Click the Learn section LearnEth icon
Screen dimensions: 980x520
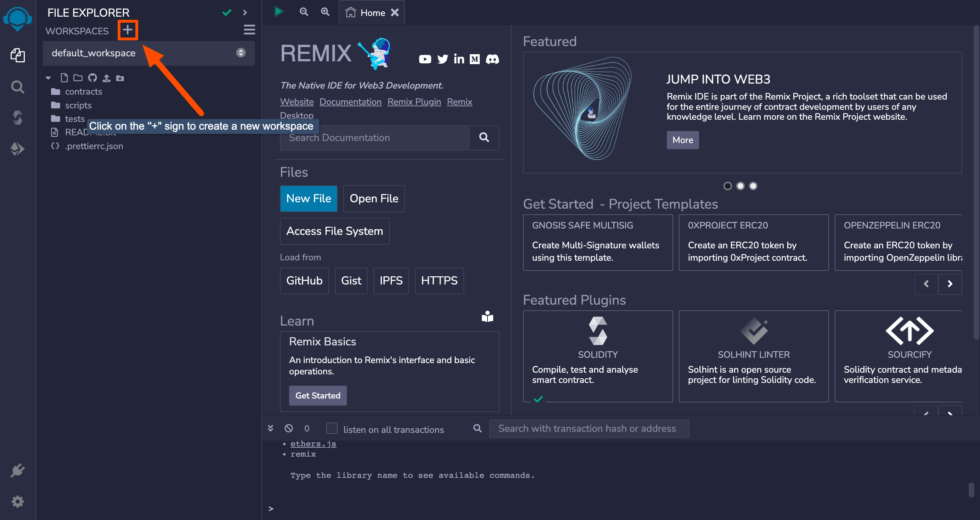pyautogui.click(x=487, y=316)
